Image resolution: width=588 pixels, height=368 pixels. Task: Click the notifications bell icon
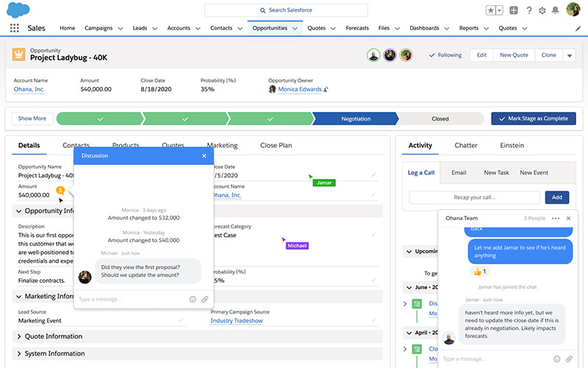[x=556, y=10]
